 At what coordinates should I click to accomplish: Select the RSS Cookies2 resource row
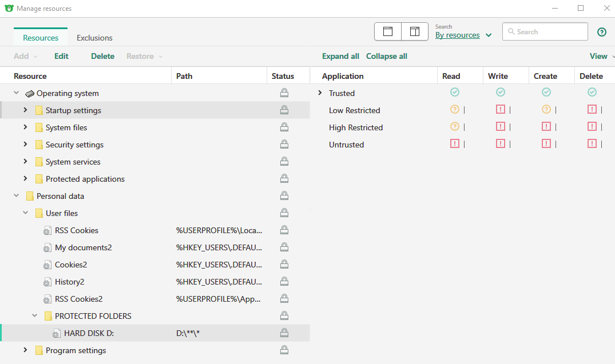(78, 299)
